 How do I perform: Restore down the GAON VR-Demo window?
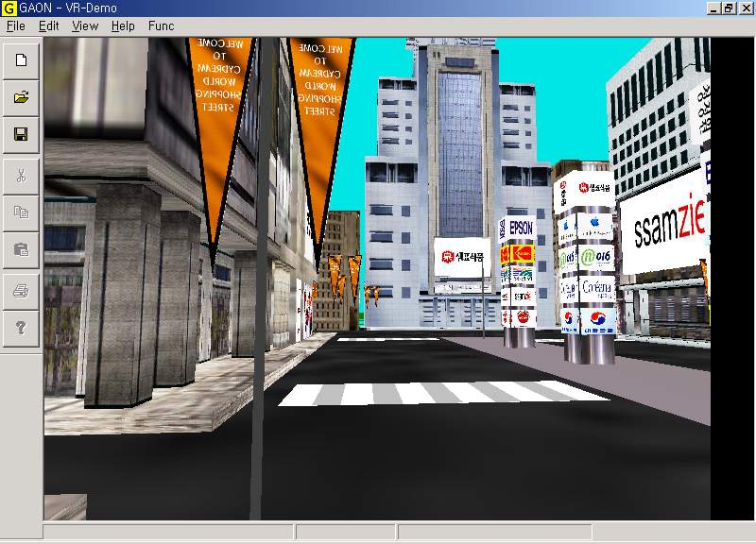(x=729, y=8)
